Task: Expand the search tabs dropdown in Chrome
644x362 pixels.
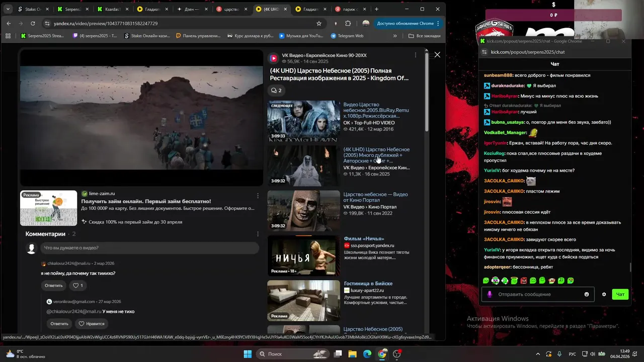Action: point(8,9)
